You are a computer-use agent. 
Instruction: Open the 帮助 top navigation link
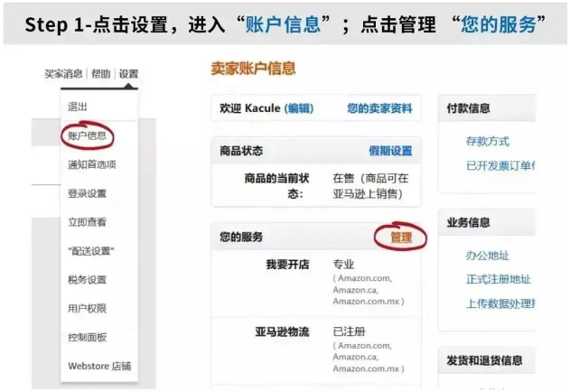pos(100,74)
